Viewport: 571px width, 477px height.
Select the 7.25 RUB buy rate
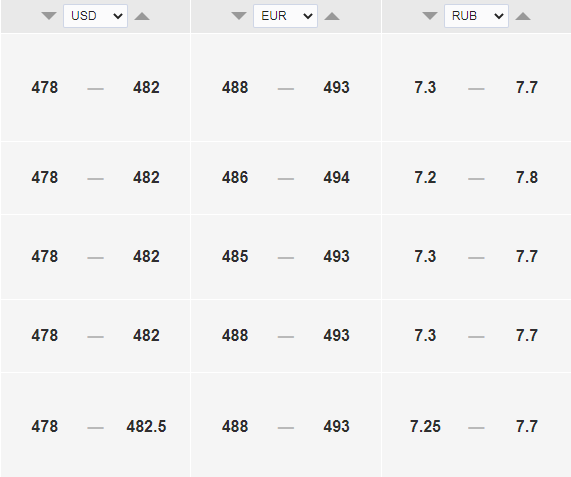(x=425, y=426)
